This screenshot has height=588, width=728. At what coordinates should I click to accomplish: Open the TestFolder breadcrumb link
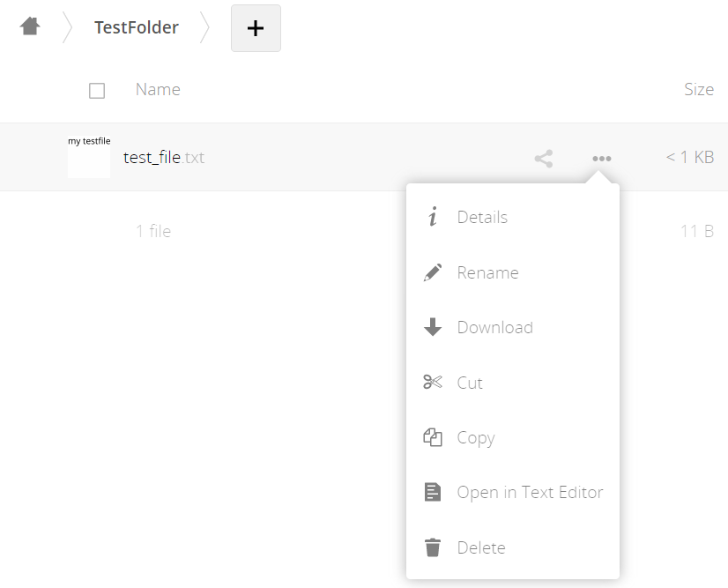click(x=136, y=27)
